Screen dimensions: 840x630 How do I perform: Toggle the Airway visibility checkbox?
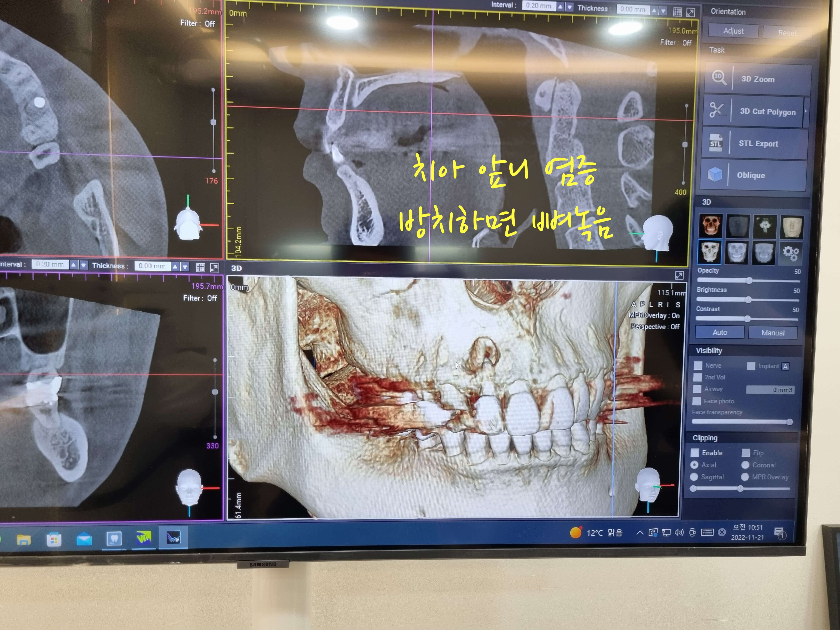click(x=697, y=389)
